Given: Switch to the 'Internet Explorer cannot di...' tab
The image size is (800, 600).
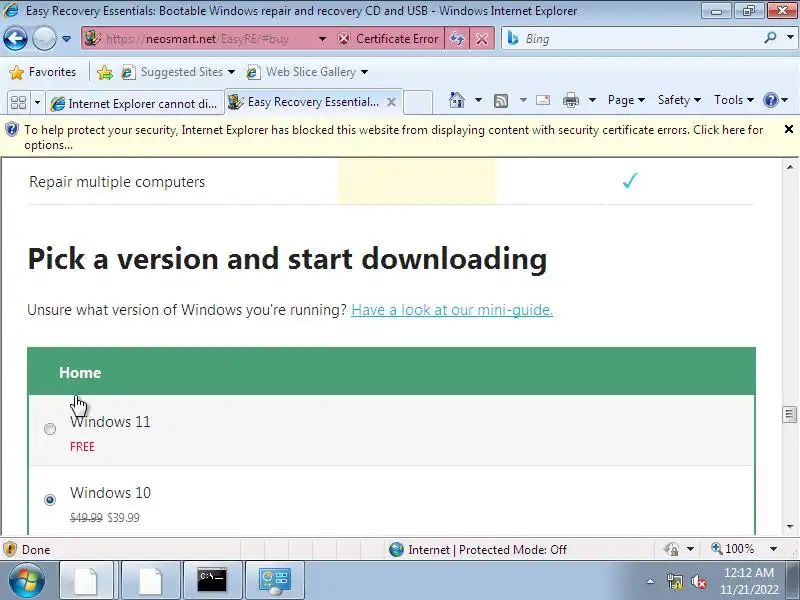Looking at the screenshot, I should [135, 104].
